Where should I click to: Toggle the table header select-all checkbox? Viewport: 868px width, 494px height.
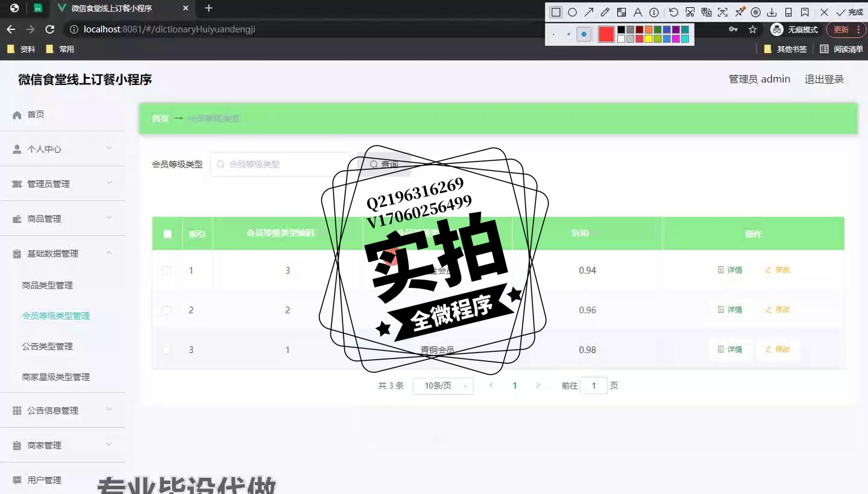coord(168,234)
